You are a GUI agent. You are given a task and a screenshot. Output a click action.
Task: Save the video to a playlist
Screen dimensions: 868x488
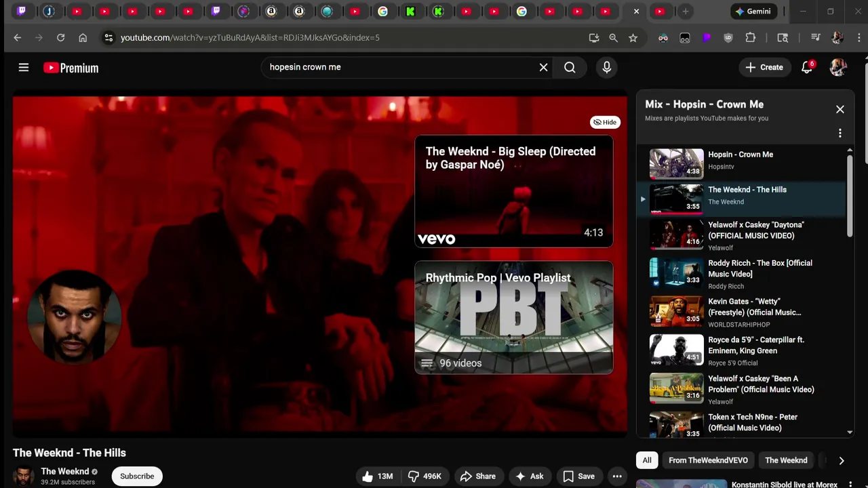coord(579,476)
